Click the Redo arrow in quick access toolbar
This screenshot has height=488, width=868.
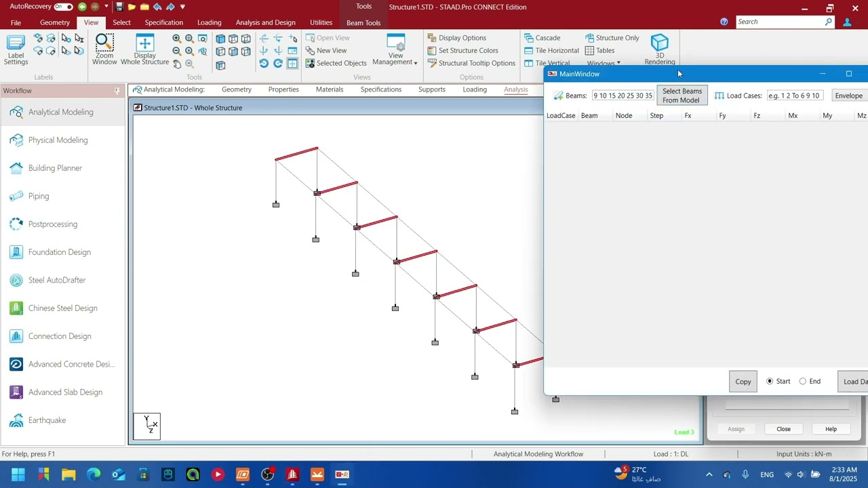pyautogui.click(x=170, y=7)
